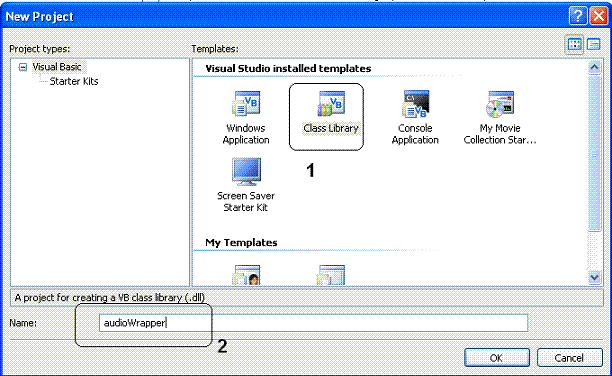Pick the My Movie Collection Starter Kit icon
Image resolution: width=612 pixels, height=376 pixels.
coord(500,104)
